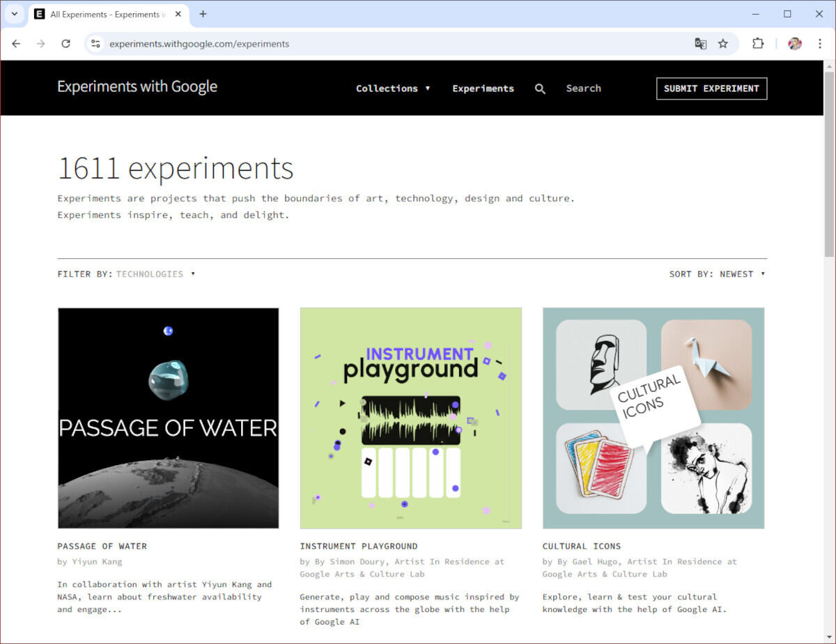Click the magnifying glass search icon
The image size is (836, 644).
tap(540, 88)
